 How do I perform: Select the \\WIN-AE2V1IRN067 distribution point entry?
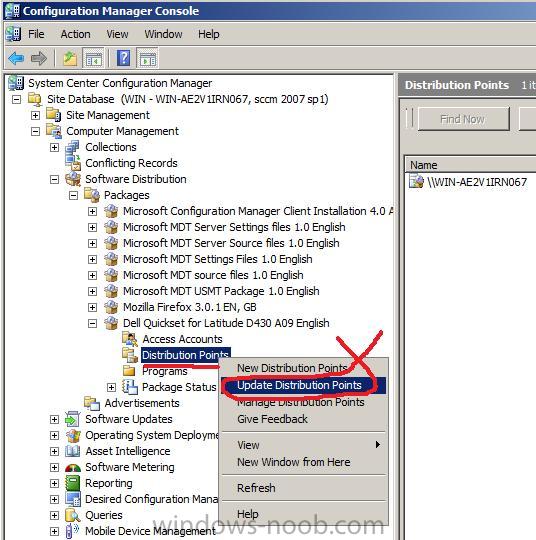(x=477, y=182)
